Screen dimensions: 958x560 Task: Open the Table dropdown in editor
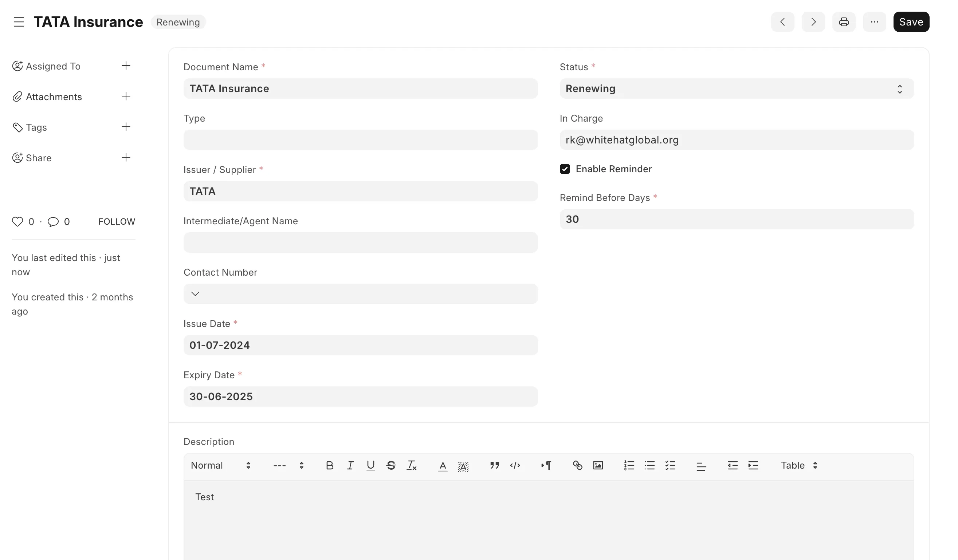click(x=799, y=465)
